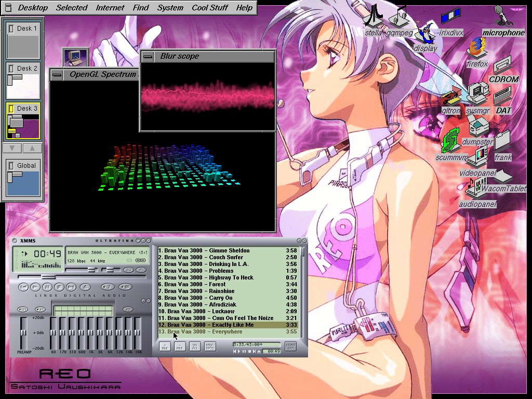Click the 16K equalizer band slider
The width and height of the screenshot is (532, 399).
point(138,332)
